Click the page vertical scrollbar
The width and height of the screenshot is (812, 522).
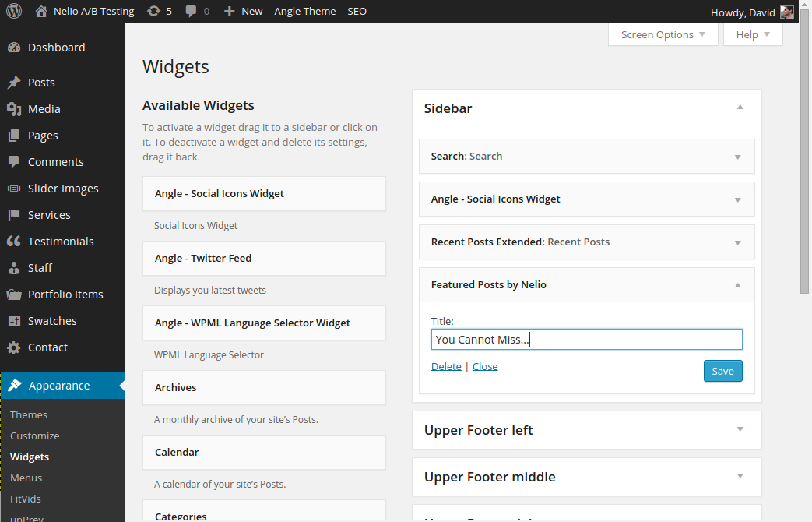tap(805, 156)
